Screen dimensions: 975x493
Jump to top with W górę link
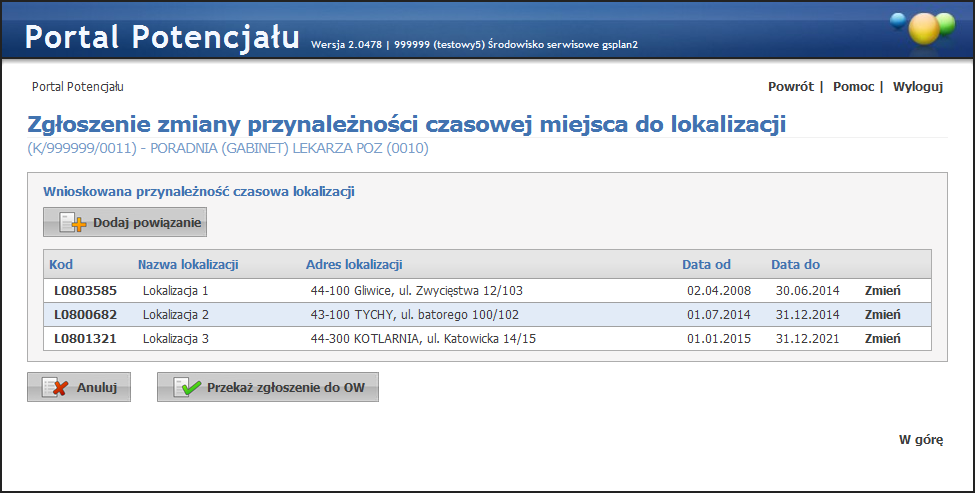coord(920,439)
